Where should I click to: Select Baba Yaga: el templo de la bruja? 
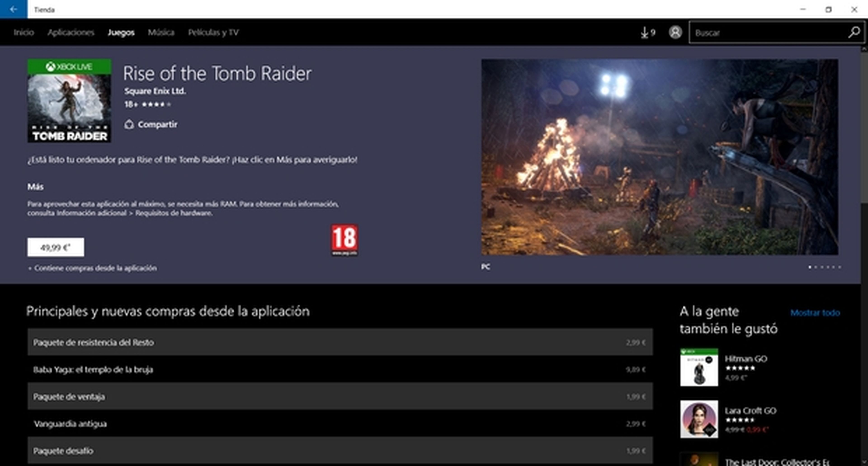point(340,369)
